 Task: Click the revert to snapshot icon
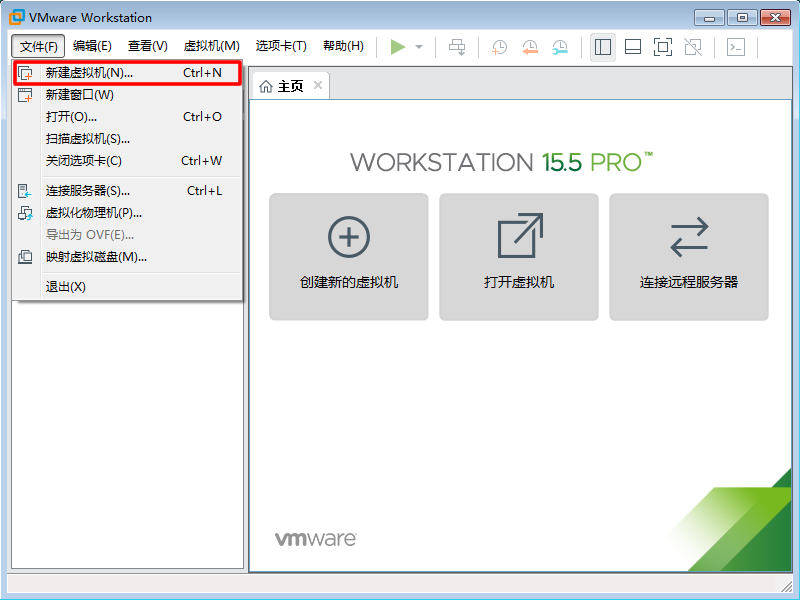[x=529, y=47]
